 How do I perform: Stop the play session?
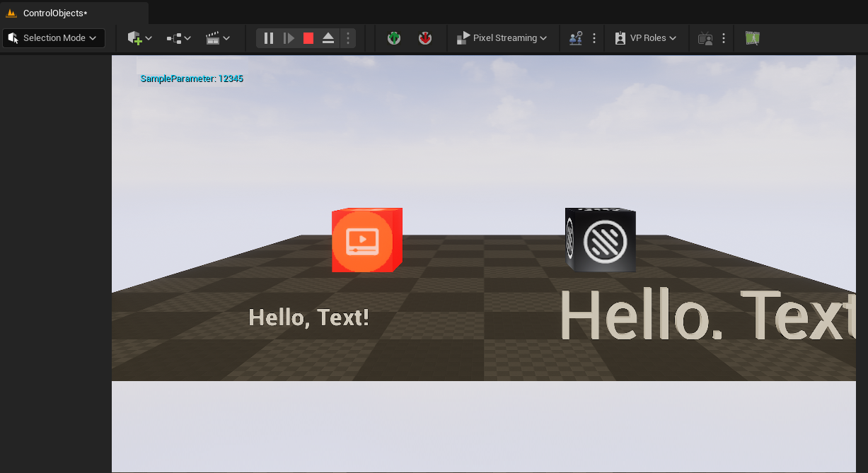tap(308, 38)
